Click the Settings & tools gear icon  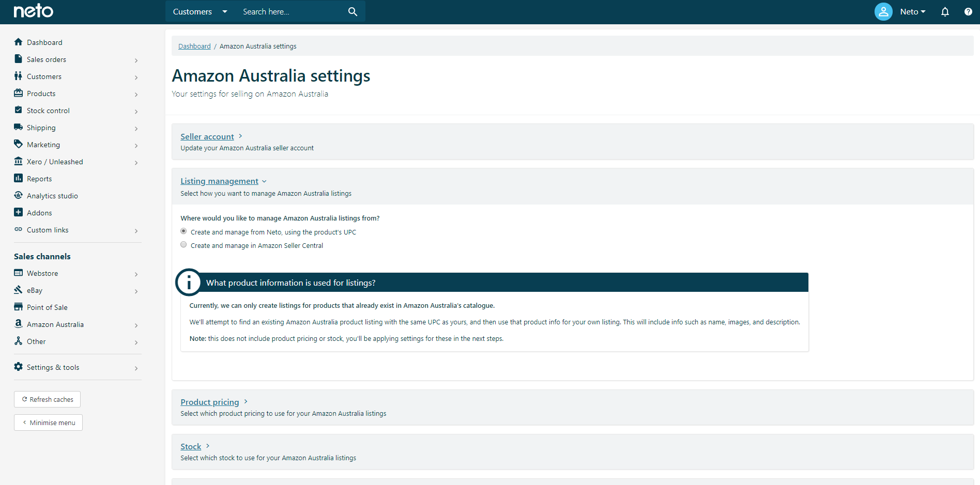(x=19, y=367)
